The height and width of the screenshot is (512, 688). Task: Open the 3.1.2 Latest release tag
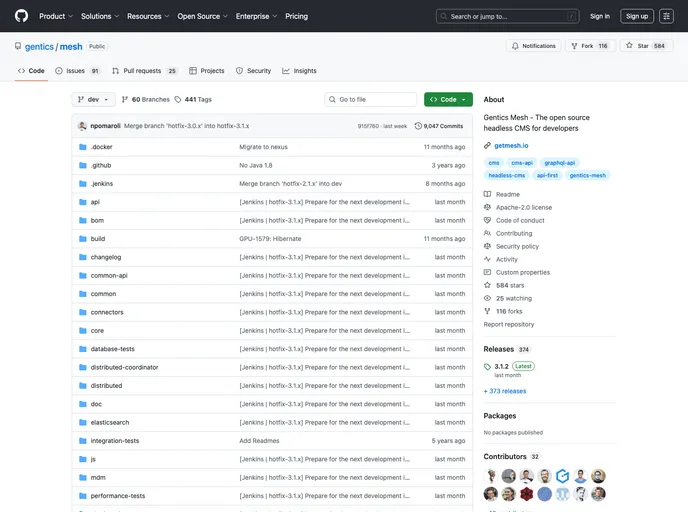tap(509, 366)
